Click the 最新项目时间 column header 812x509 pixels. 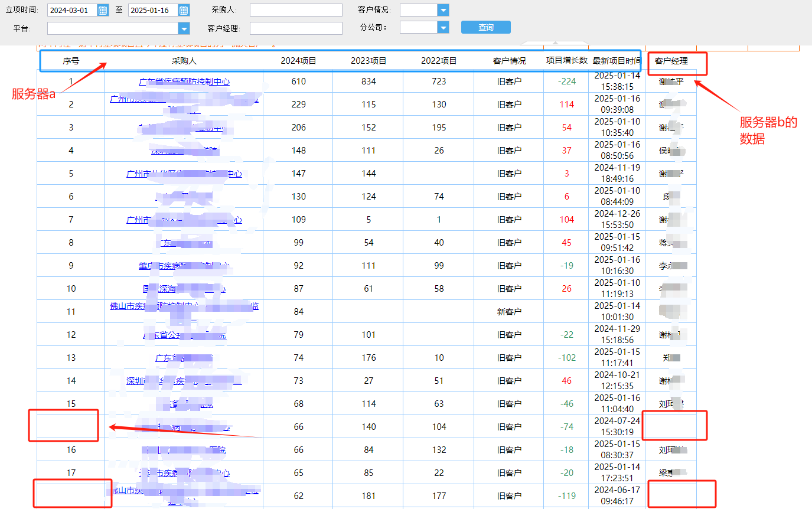pos(617,61)
